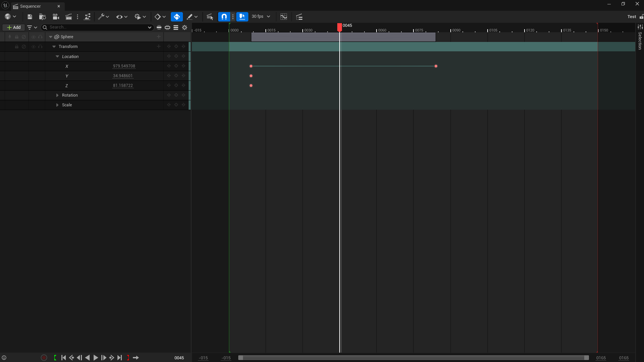Click the Sequencer settings gear icon
This screenshot has height=362, width=644.
[185, 28]
